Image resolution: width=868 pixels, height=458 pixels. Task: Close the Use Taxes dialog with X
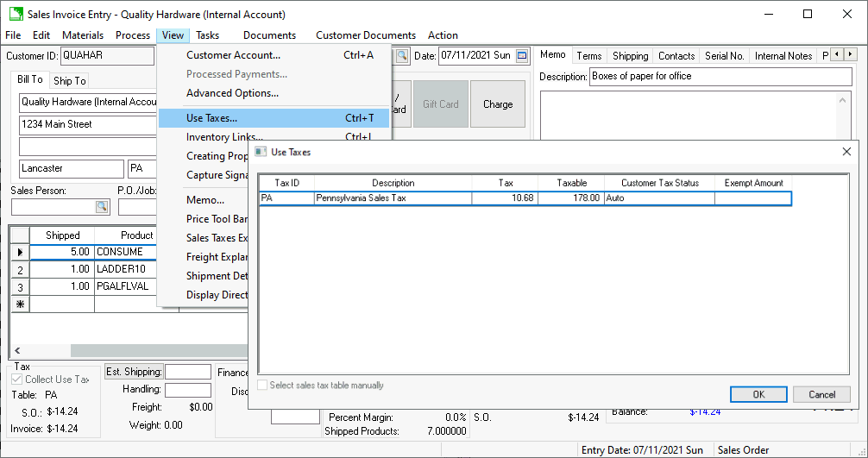846,152
